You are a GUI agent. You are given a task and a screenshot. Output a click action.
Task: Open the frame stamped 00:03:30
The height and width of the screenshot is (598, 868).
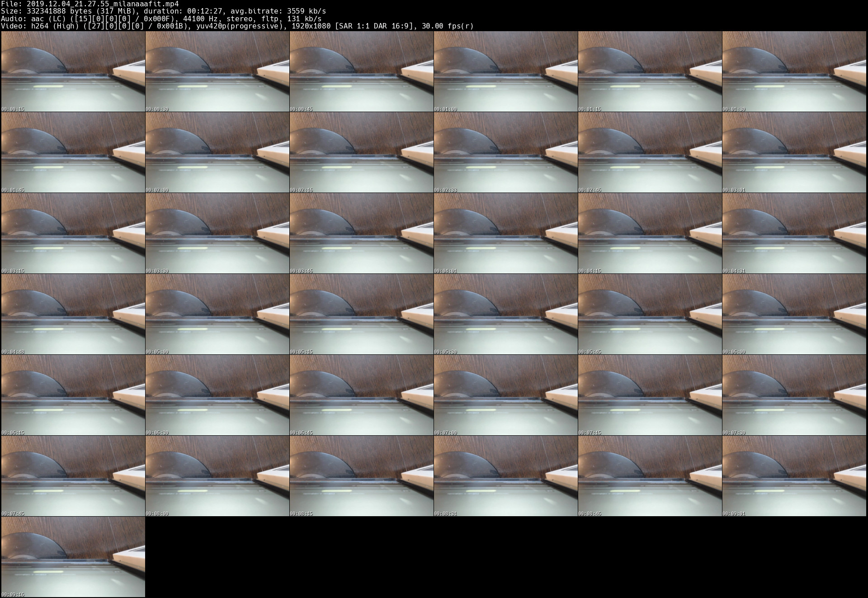click(217, 233)
